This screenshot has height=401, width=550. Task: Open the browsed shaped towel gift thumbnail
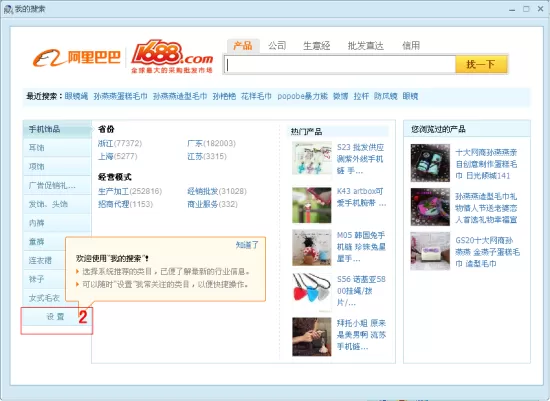tap(430, 207)
